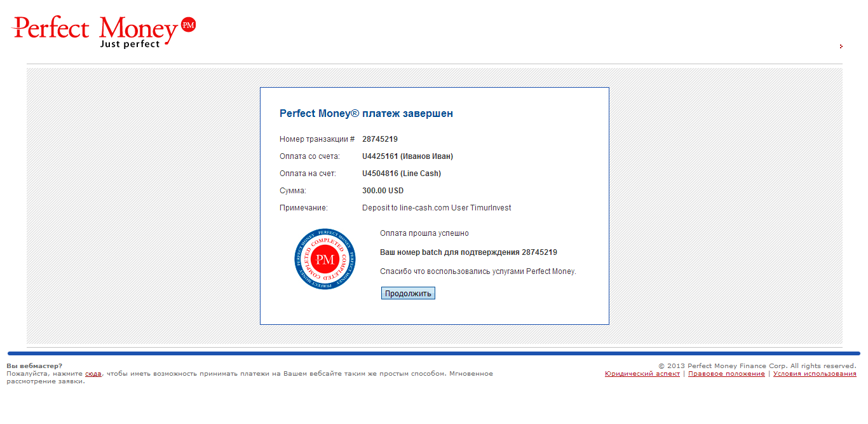Image resolution: width=868 pixels, height=424 pixels.
Task: Click the 300.00 USD amount
Action: pos(383,191)
